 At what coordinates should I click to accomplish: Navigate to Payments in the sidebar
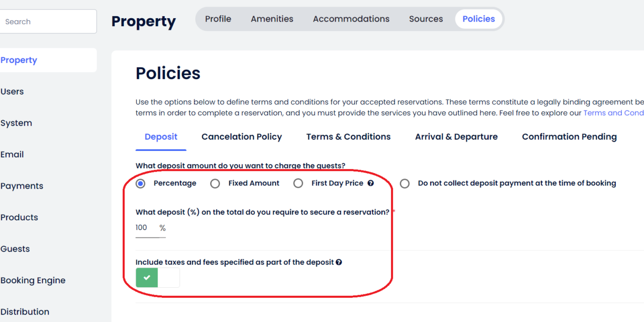coord(22,186)
